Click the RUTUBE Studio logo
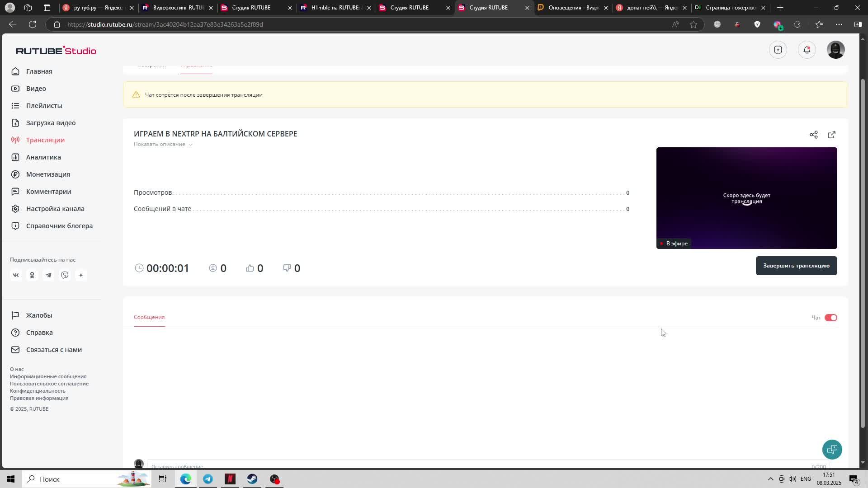868x488 pixels. [x=56, y=51]
